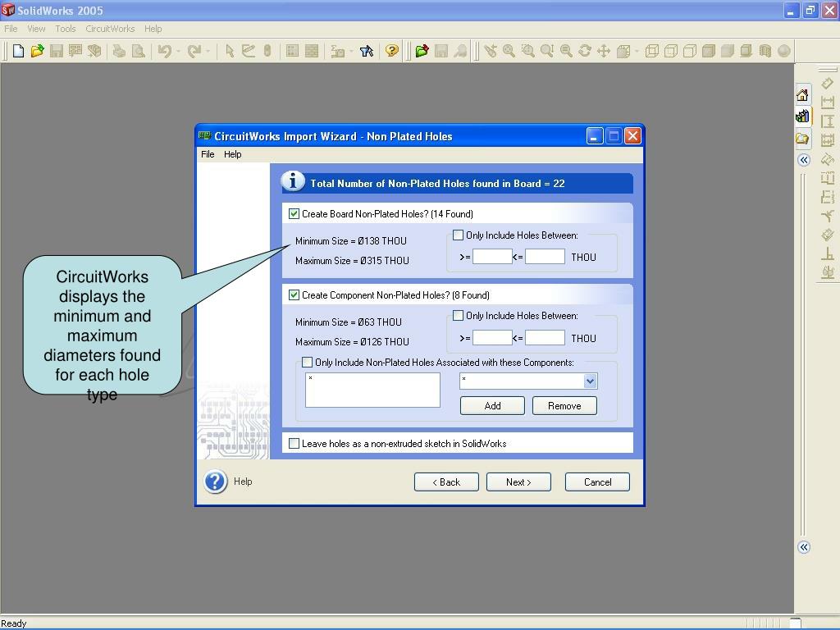This screenshot has width=840, height=630.
Task: Open the Design Library books icon tab
Action: click(802, 116)
